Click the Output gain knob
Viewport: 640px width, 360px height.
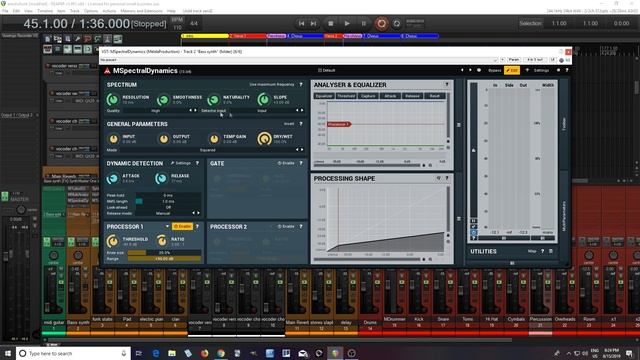[x=164, y=139]
